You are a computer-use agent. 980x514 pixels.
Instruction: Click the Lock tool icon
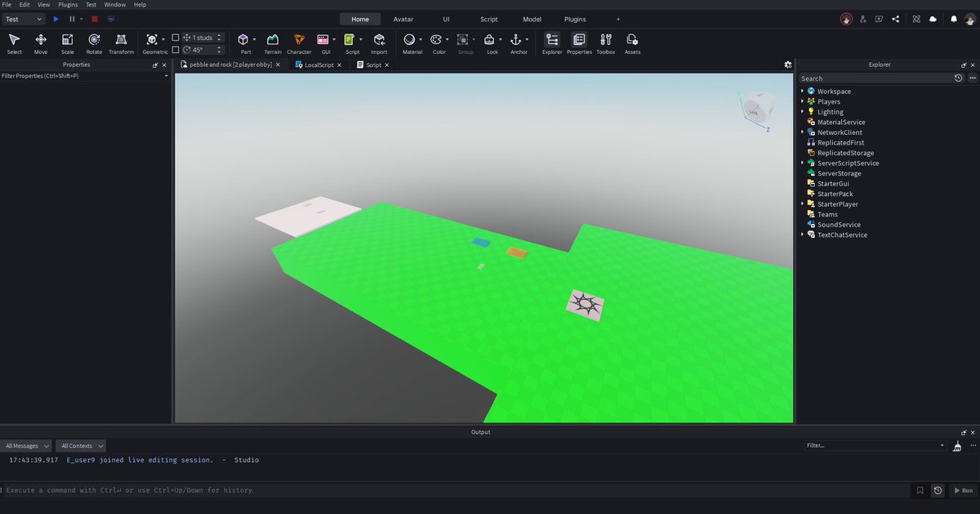(489, 39)
